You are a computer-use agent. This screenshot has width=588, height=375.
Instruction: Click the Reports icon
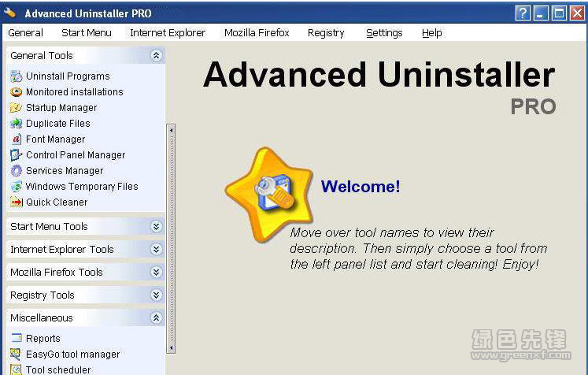coord(16,338)
